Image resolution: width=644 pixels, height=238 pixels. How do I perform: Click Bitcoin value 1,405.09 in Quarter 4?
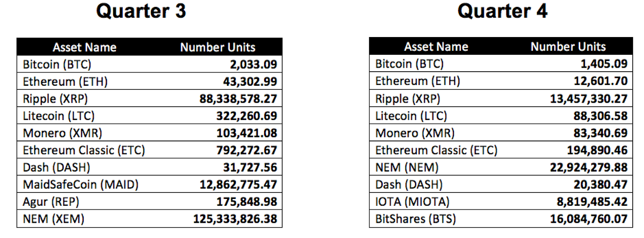point(604,64)
